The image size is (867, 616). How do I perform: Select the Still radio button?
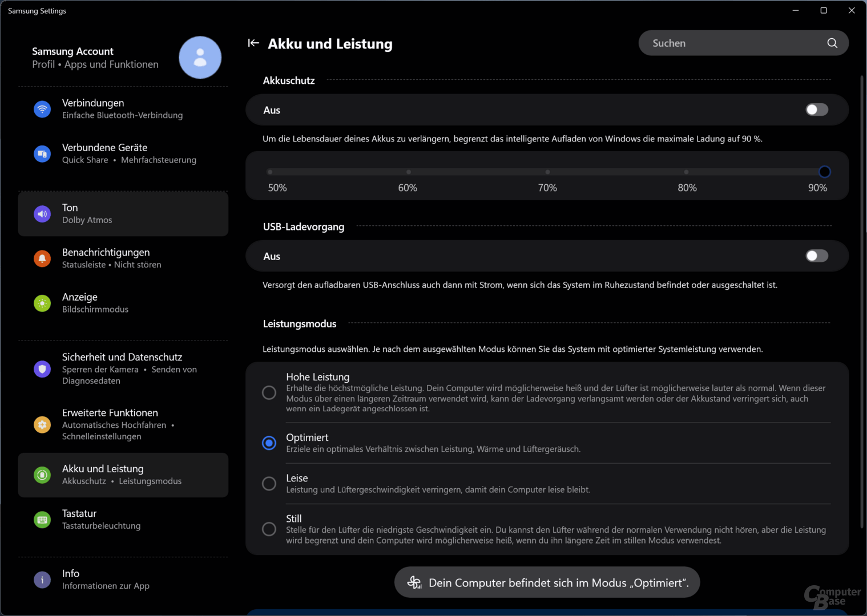pyautogui.click(x=269, y=529)
